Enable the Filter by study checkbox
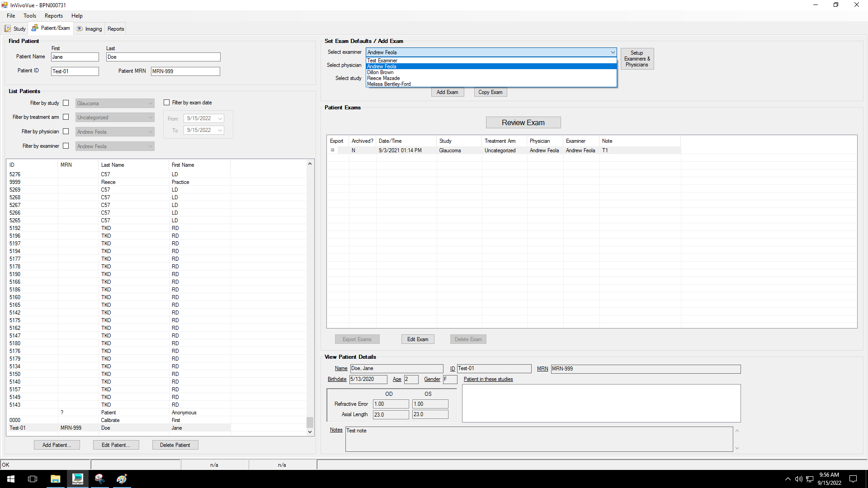The width and height of the screenshot is (868, 488). [x=66, y=103]
